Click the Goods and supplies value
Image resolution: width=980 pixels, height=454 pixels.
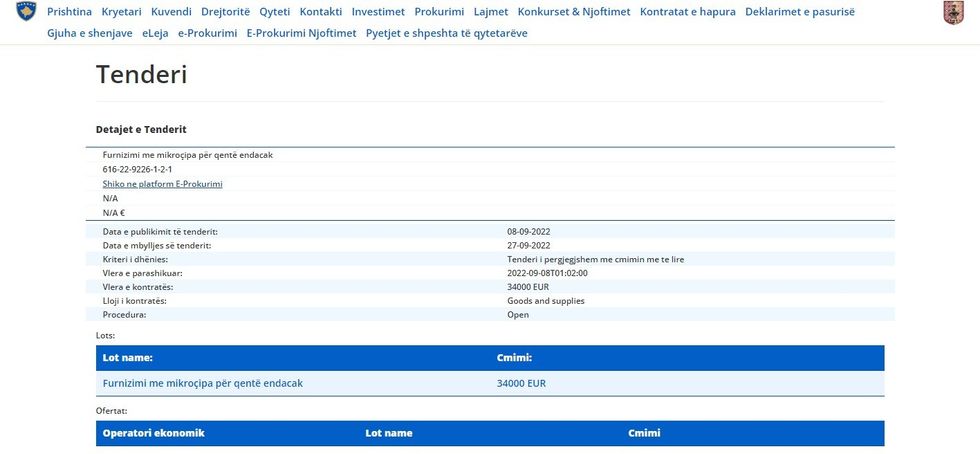(x=546, y=301)
